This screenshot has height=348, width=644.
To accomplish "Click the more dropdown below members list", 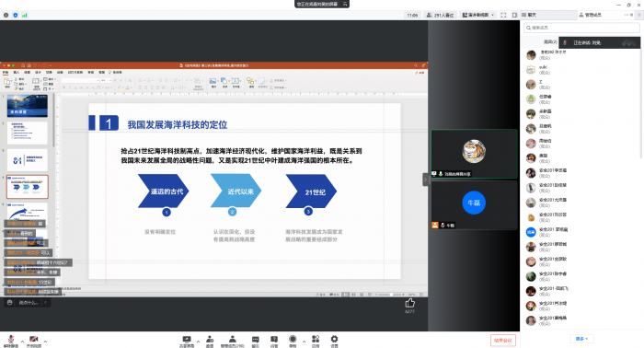I will (x=581, y=339).
